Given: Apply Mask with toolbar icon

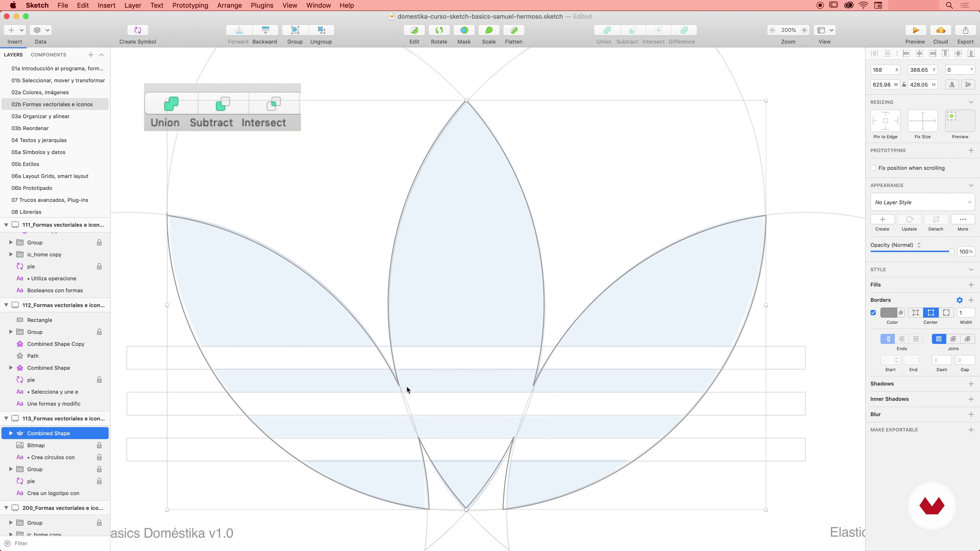Looking at the screenshot, I should click(464, 30).
